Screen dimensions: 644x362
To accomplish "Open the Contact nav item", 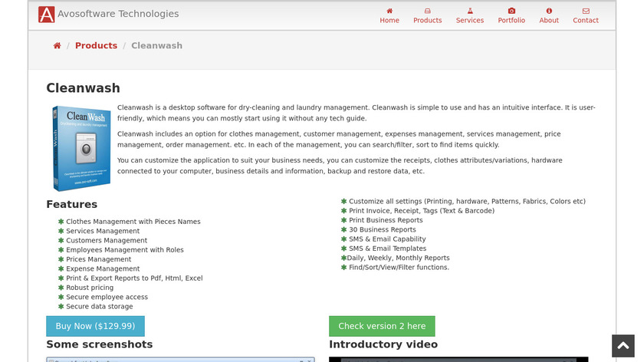I will pos(586,15).
